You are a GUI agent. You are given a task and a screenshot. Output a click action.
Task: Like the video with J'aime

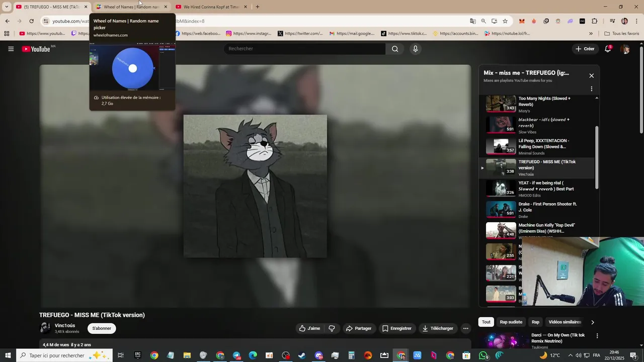(x=310, y=328)
